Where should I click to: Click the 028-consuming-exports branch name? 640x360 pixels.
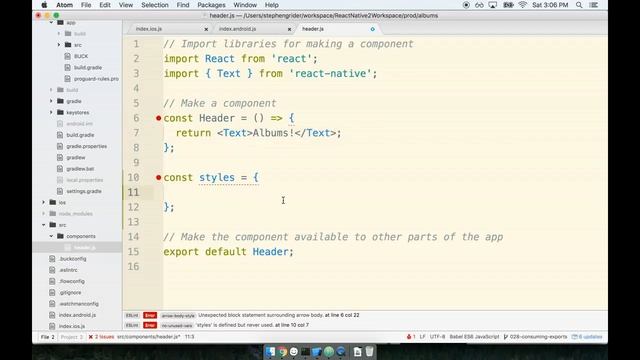pyautogui.click(x=538, y=337)
